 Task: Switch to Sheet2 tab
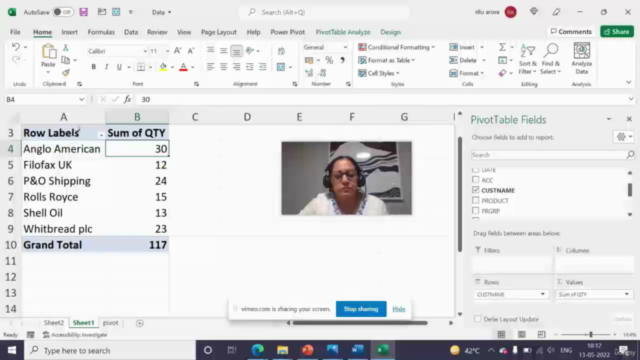click(53, 323)
